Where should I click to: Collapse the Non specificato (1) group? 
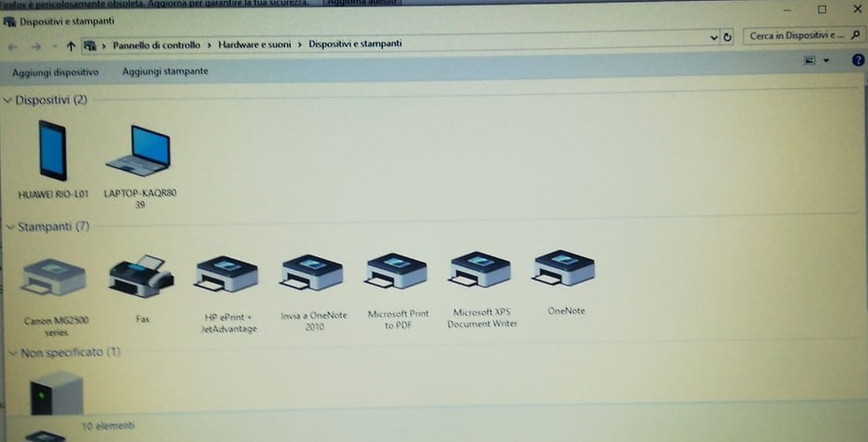click(13, 353)
